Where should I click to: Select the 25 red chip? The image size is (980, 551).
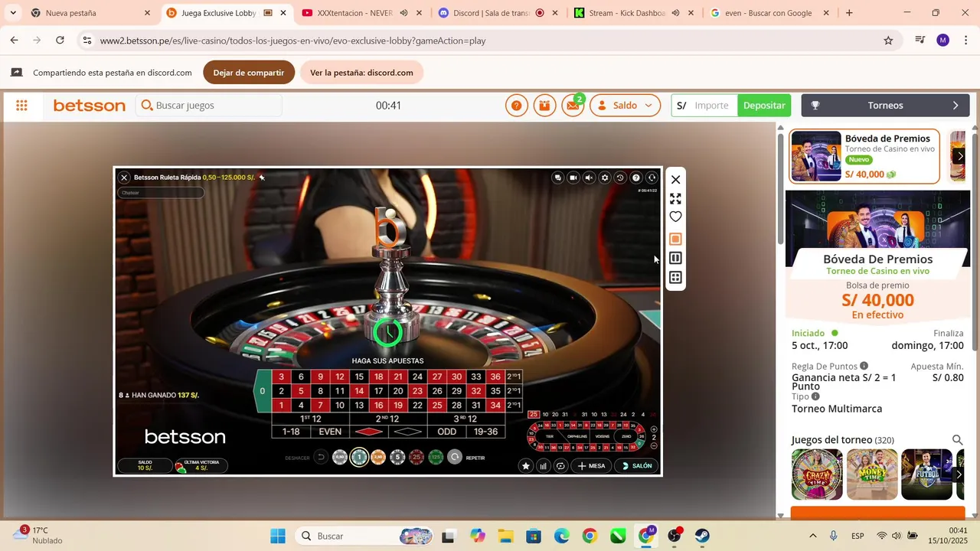coord(416,458)
